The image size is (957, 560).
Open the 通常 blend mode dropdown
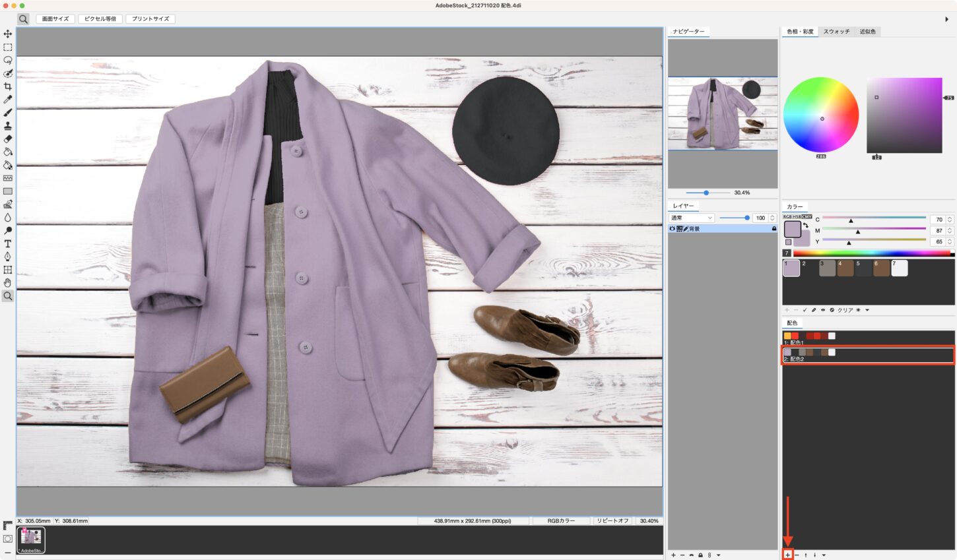click(x=692, y=218)
